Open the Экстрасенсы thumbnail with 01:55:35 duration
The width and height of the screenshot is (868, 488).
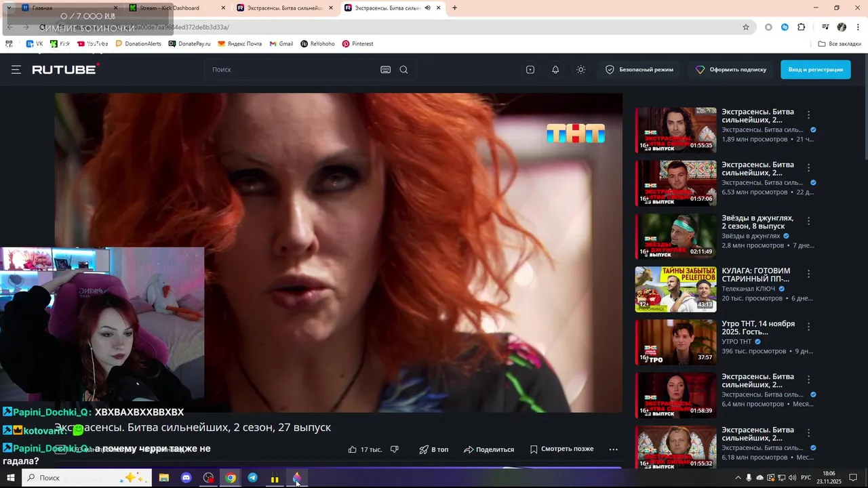pyautogui.click(x=675, y=129)
